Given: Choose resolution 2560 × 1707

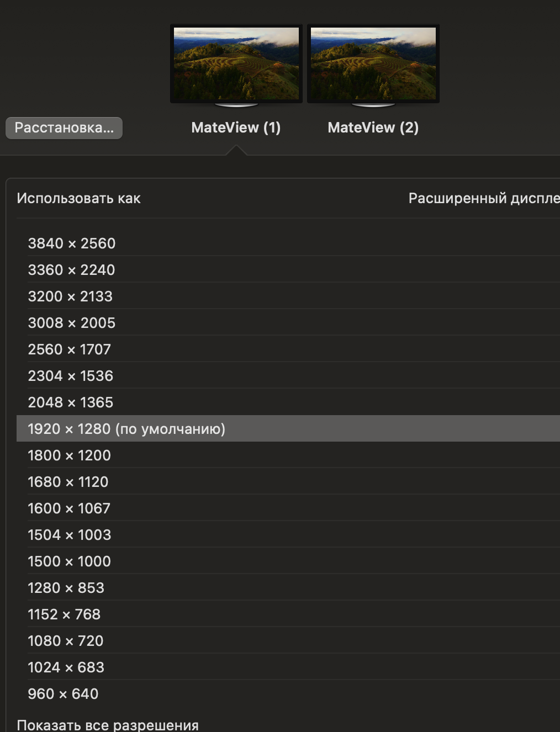Looking at the screenshot, I should [288, 349].
